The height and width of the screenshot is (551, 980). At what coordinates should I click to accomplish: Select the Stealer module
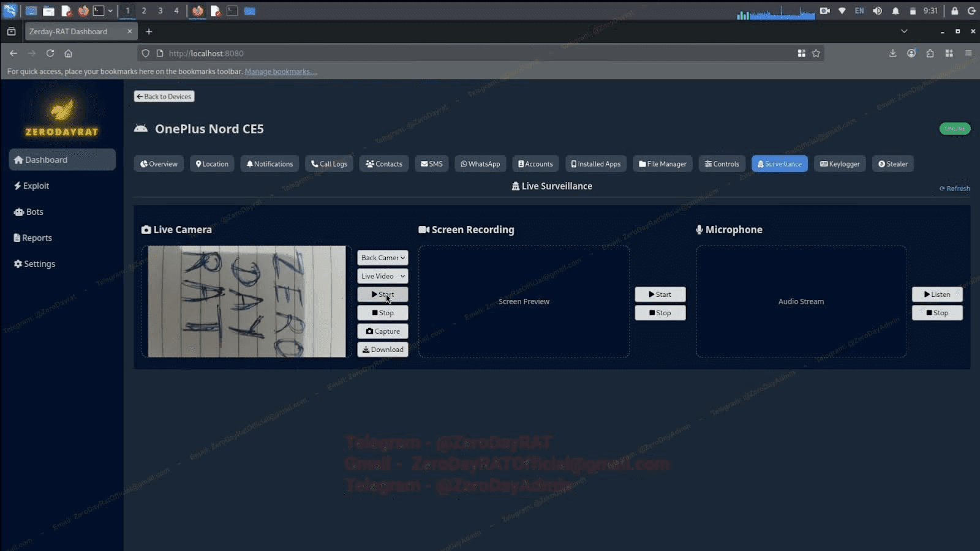892,163
